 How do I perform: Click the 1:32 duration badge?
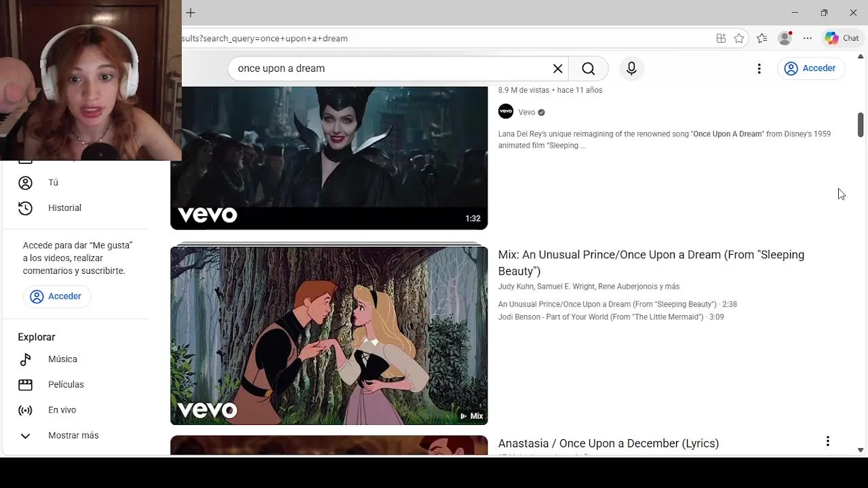tap(473, 218)
